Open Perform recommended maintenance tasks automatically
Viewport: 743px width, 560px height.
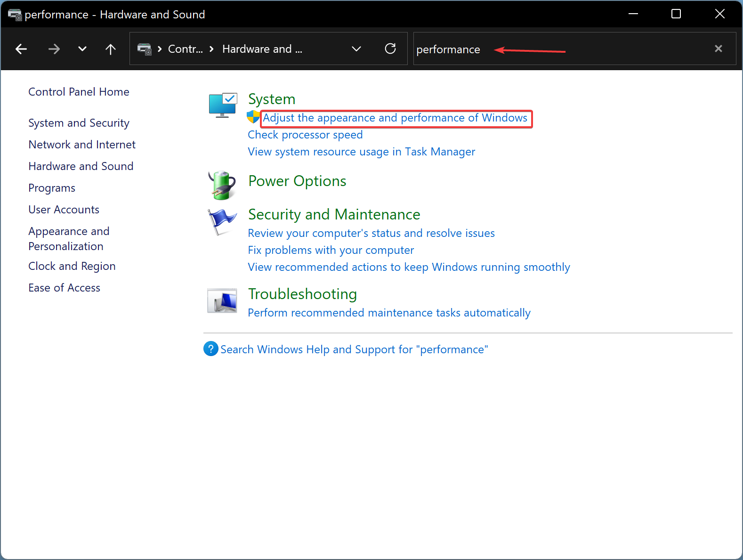[389, 313]
